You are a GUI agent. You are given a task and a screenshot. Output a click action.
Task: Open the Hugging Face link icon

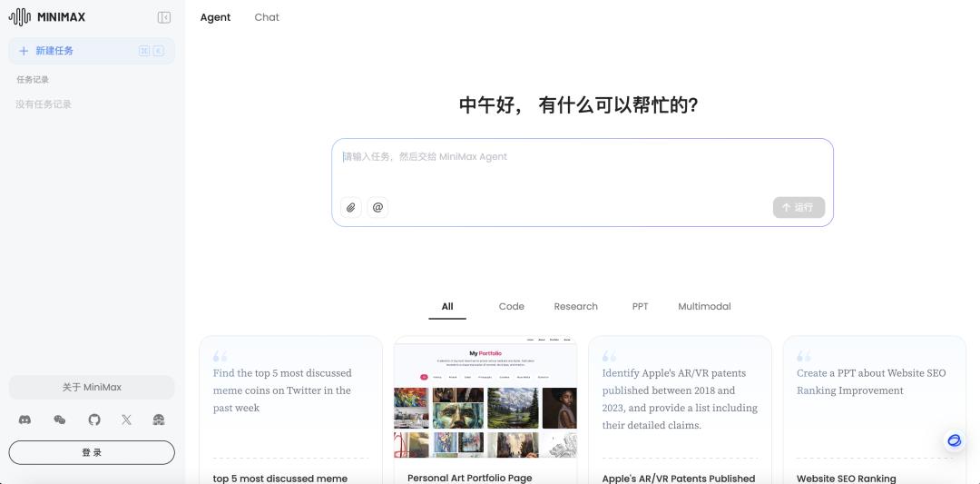pyautogui.click(x=159, y=420)
